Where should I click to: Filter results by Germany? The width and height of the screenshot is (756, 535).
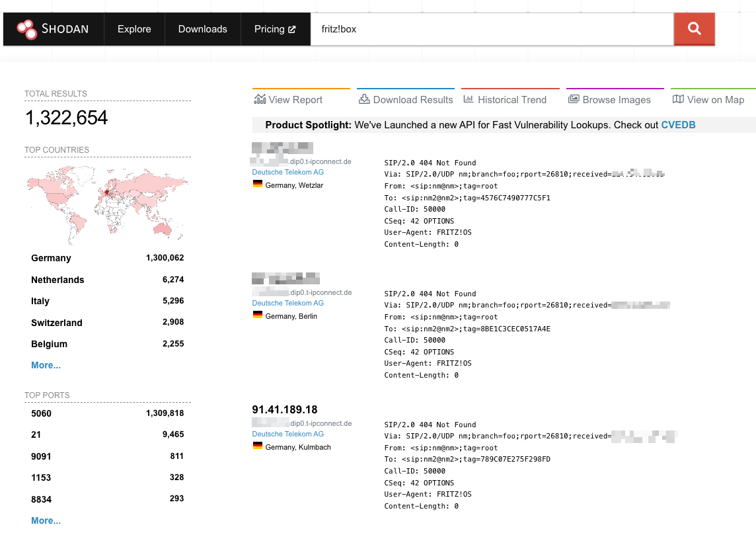click(x=51, y=258)
